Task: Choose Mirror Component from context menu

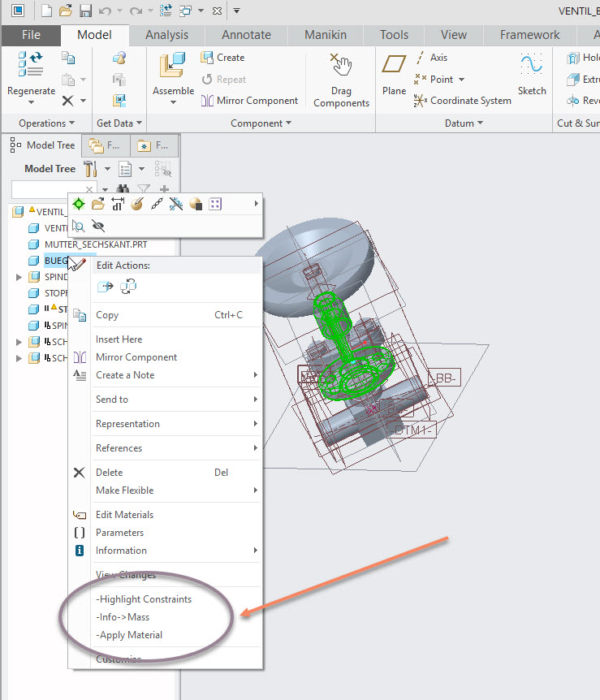Action: [x=136, y=357]
